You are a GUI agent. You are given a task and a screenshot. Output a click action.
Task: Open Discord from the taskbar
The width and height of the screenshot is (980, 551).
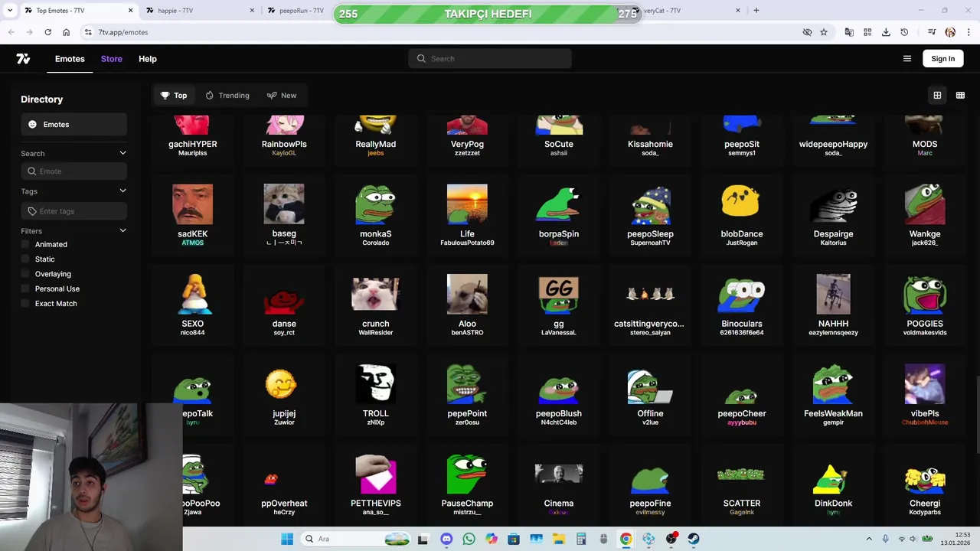446,539
